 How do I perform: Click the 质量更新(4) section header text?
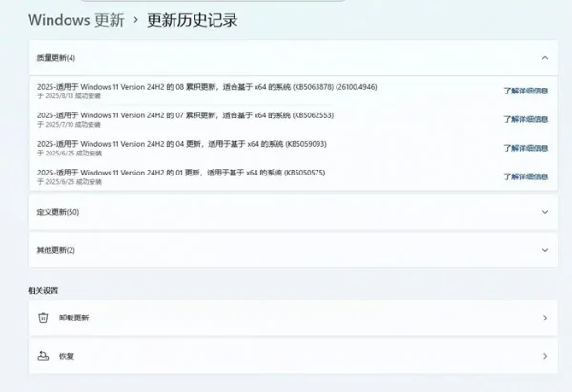[x=56, y=58]
